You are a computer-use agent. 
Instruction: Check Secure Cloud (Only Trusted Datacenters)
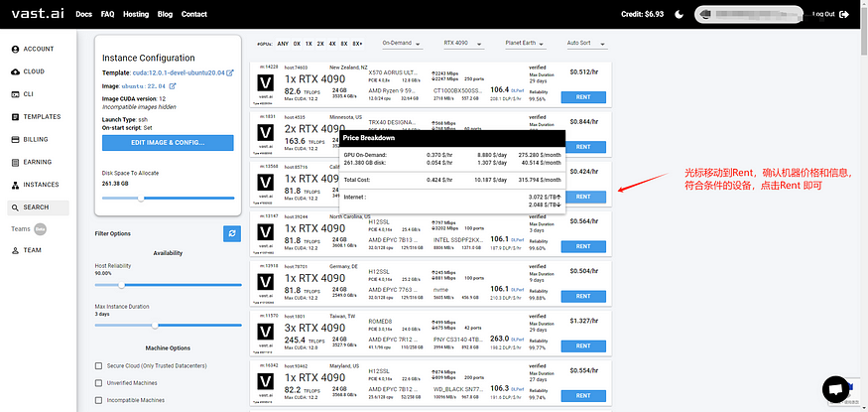(98, 366)
